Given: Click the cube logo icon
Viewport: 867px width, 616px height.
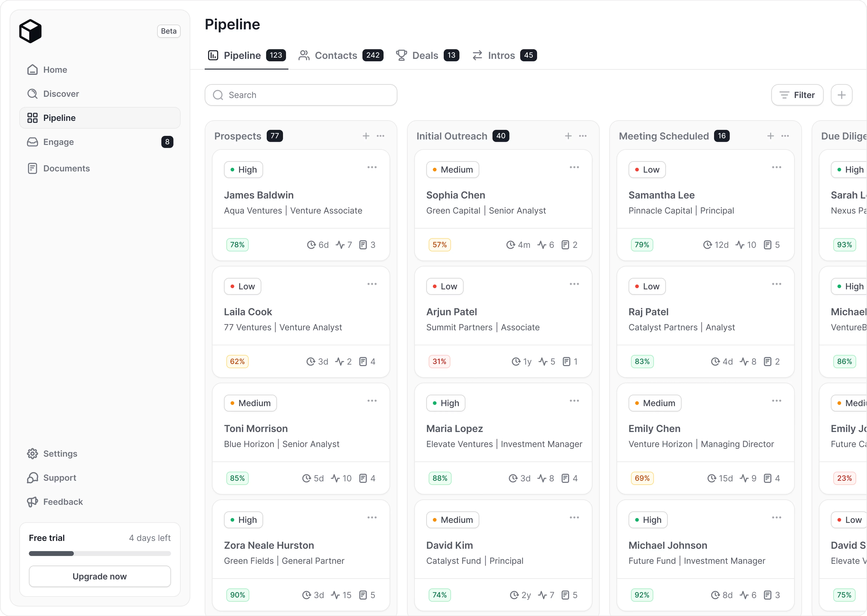Looking at the screenshot, I should [x=30, y=31].
